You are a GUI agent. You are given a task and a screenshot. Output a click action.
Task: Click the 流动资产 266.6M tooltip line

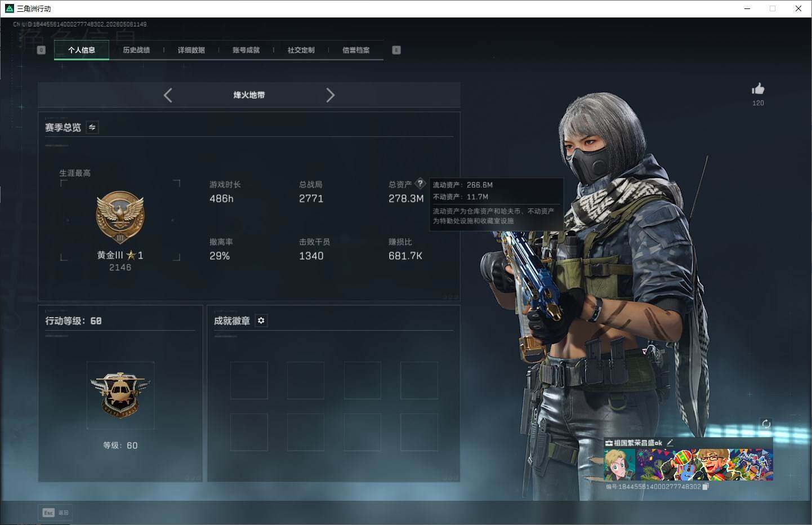point(462,185)
